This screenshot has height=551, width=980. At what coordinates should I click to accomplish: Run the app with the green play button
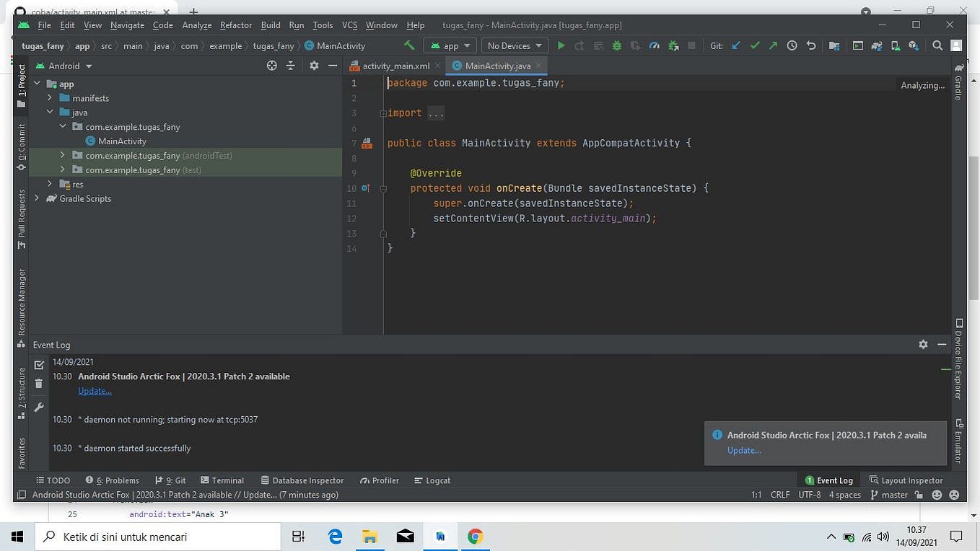click(x=561, y=45)
